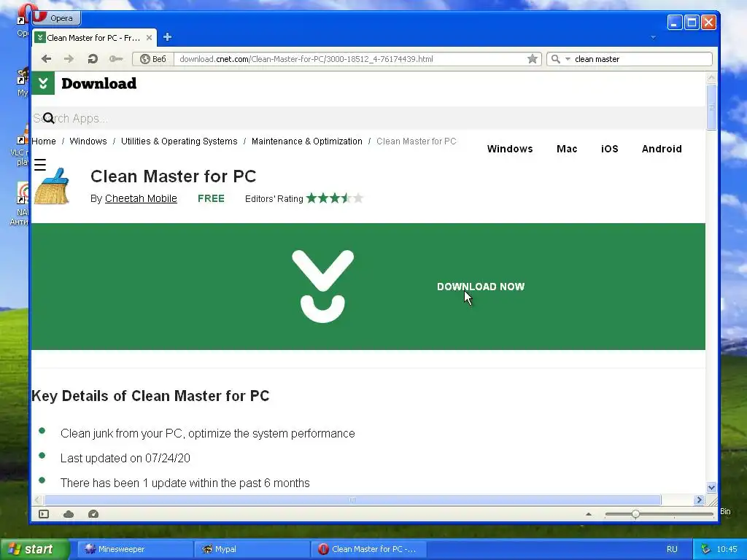
Task: Adjust the zoom slider handle
Action: (x=635, y=514)
